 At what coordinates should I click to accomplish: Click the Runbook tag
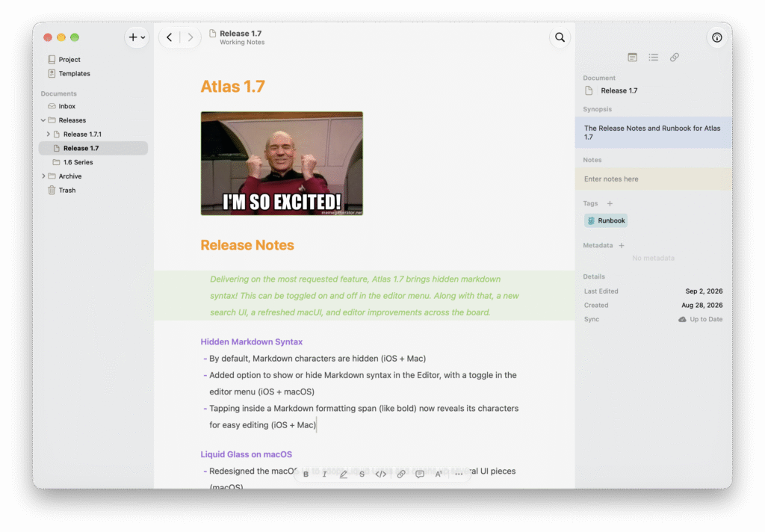(606, 220)
